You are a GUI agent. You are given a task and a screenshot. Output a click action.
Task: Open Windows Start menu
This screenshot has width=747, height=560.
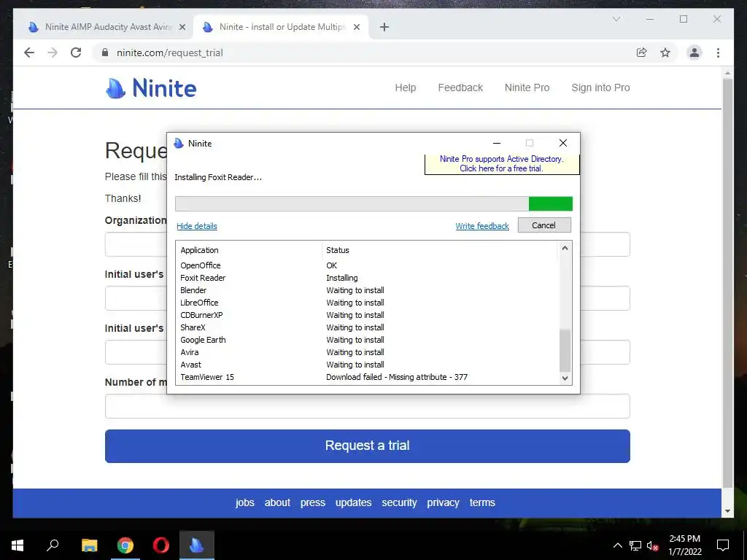18,545
